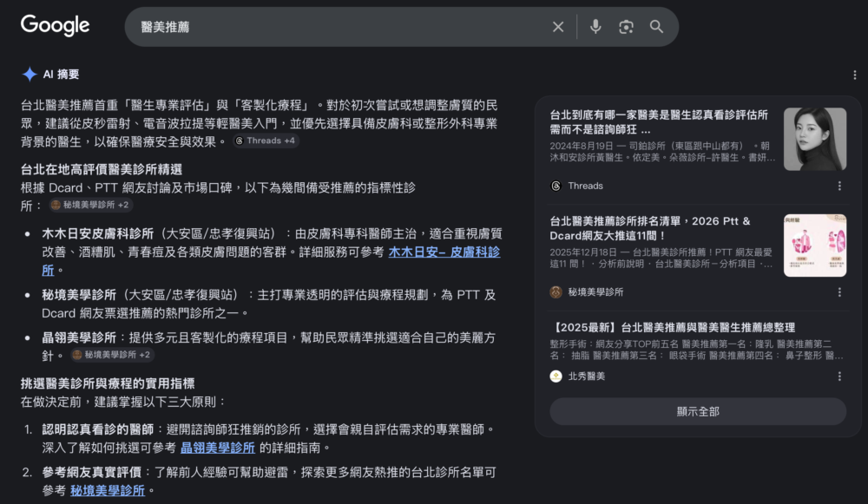Open 秘境美學診所 +2 chip after 美麗方針

coord(112,355)
